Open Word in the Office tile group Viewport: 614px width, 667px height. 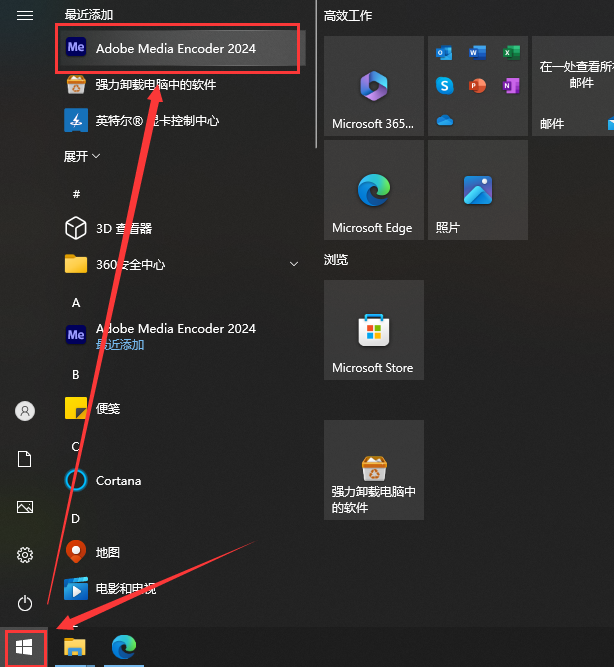(477, 53)
